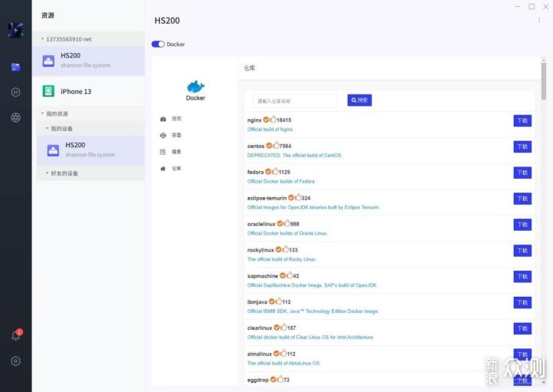Click the thumbs-up icon for eclipse-temurin
The height and width of the screenshot is (392, 553).
298,197
